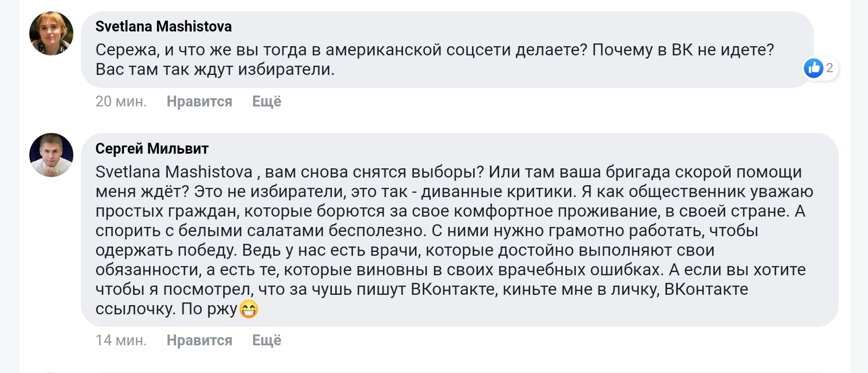
Task: Open the Svetlana Mashistova author name link
Action: (x=163, y=26)
